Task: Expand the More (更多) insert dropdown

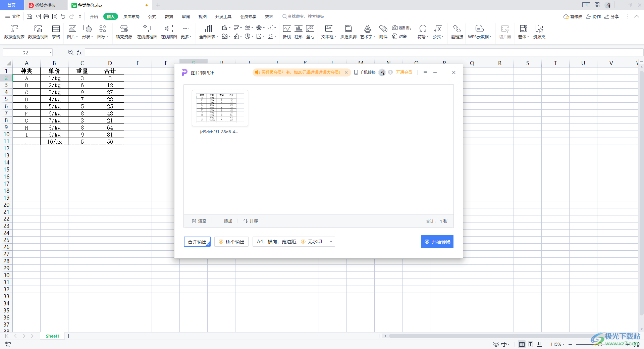Action: (186, 32)
